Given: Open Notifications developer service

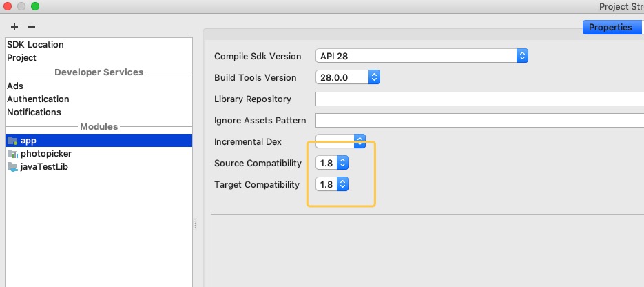Looking at the screenshot, I should coord(34,112).
